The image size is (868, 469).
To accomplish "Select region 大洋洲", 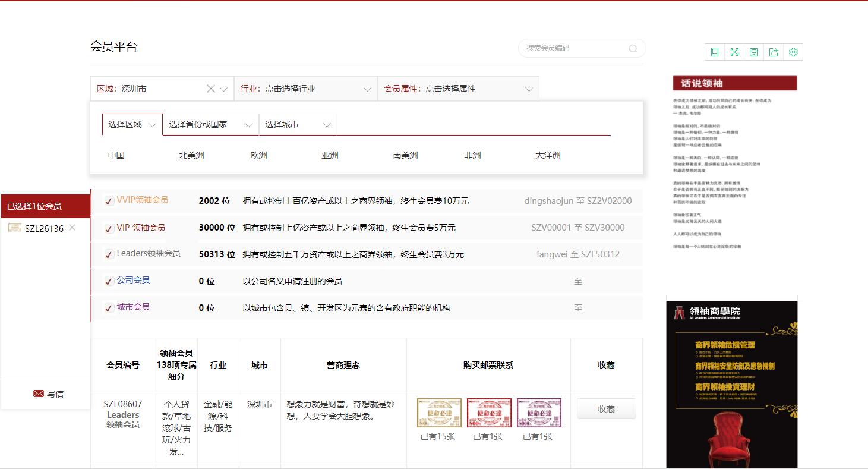I will 548,155.
